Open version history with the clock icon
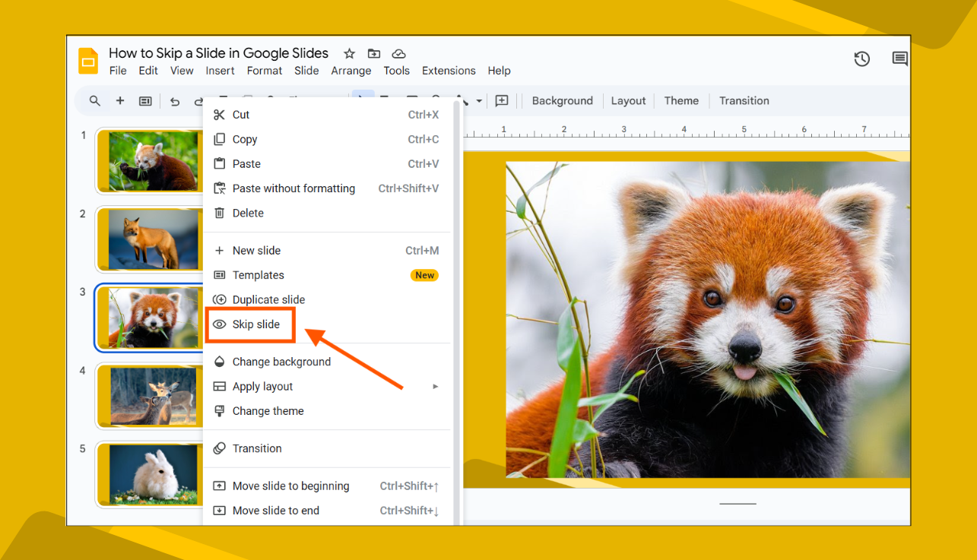Viewport: 977px width, 560px height. tap(861, 59)
